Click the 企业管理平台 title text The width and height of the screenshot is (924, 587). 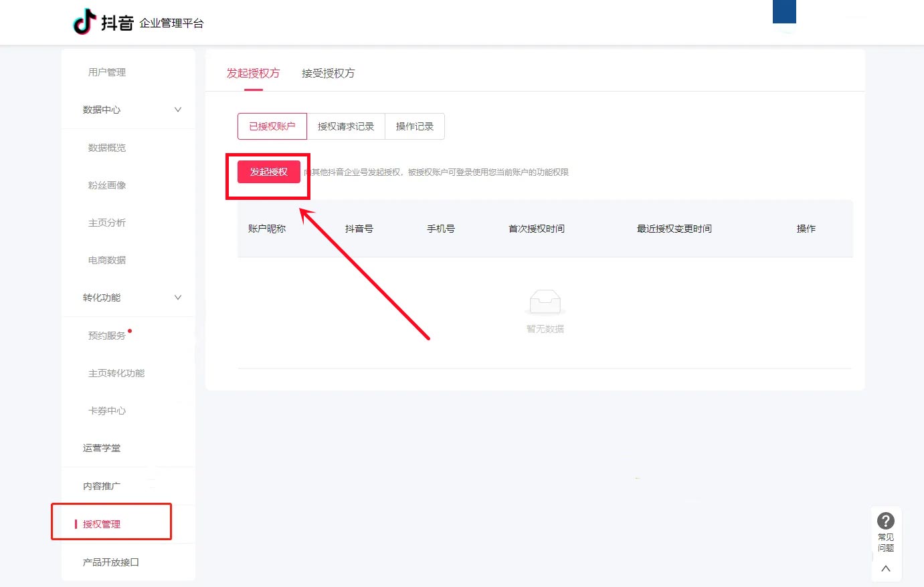click(171, 23)
